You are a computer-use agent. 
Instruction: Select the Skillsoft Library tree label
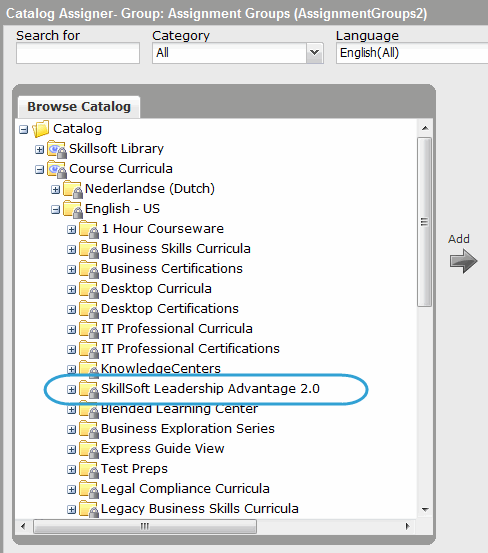coord(116,149)
